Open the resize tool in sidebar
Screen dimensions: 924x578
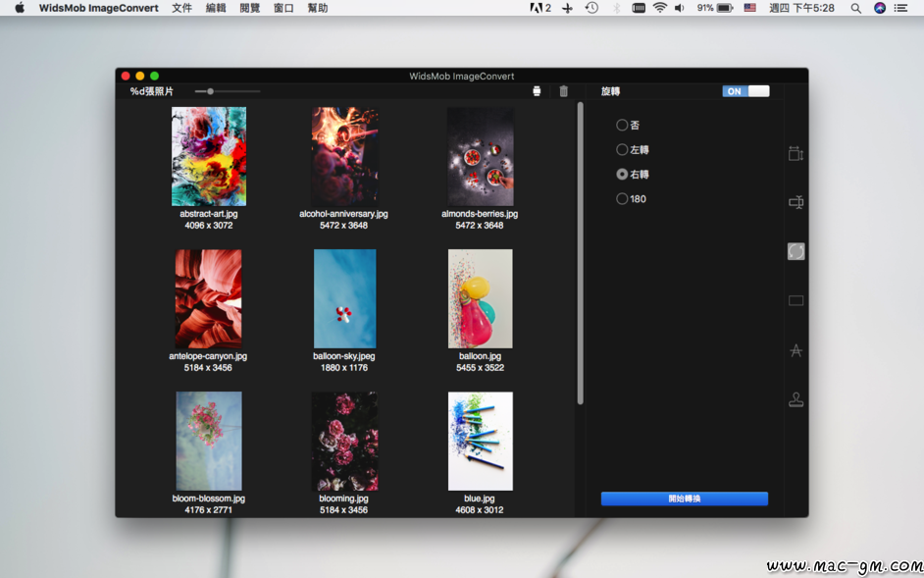tap(796, 153)
